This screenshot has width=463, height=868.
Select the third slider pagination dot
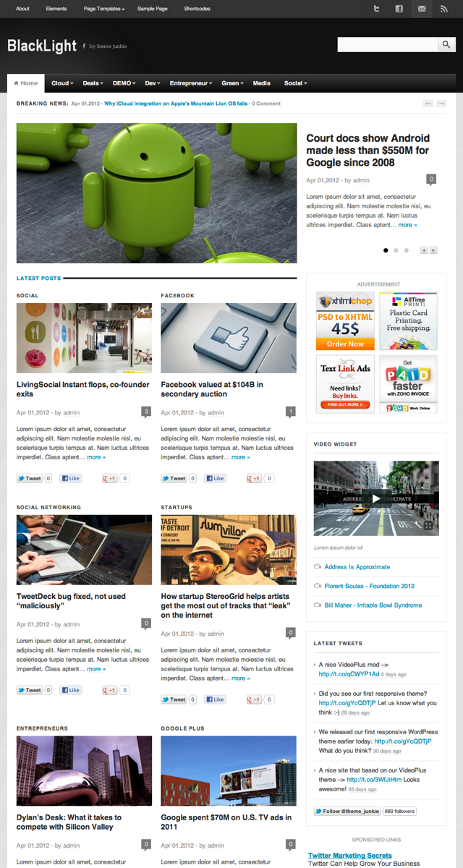(x=406, y=250)
